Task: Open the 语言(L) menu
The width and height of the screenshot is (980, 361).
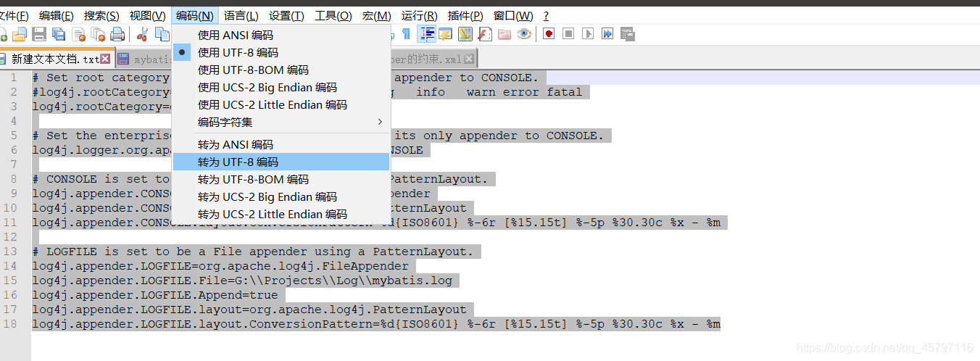Action: pyautogui.click(x=241, y=15)
